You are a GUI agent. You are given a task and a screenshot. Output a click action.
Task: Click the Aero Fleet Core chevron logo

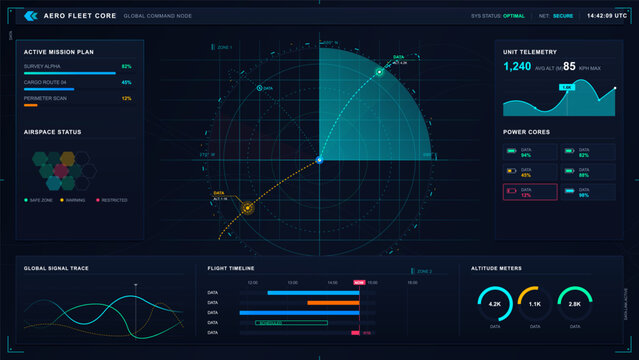coord(31,16)
